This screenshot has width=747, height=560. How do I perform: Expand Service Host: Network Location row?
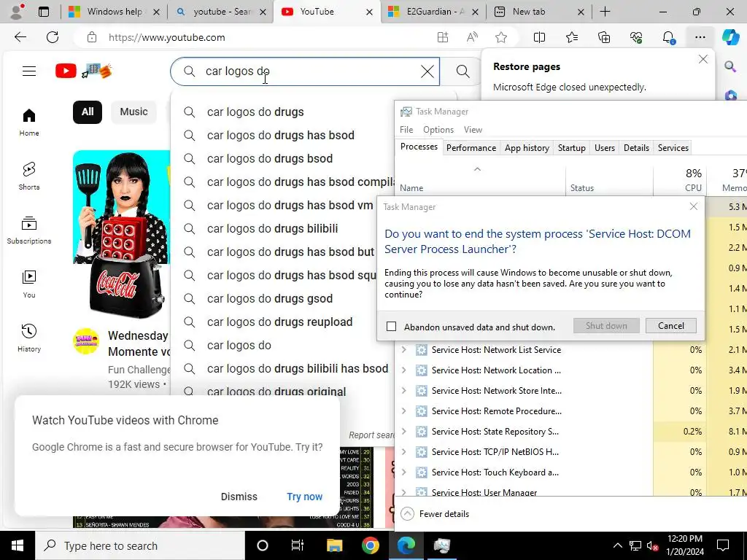[403, 370]
